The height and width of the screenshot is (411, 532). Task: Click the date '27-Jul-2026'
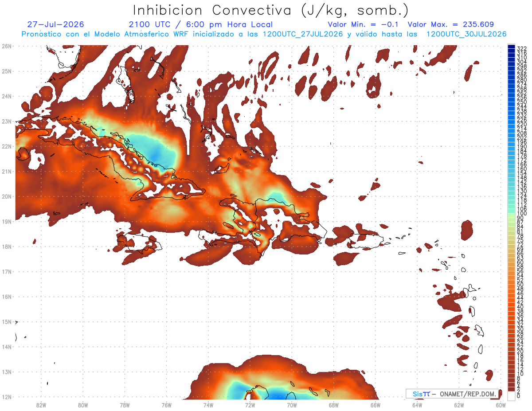click(55, 25)
